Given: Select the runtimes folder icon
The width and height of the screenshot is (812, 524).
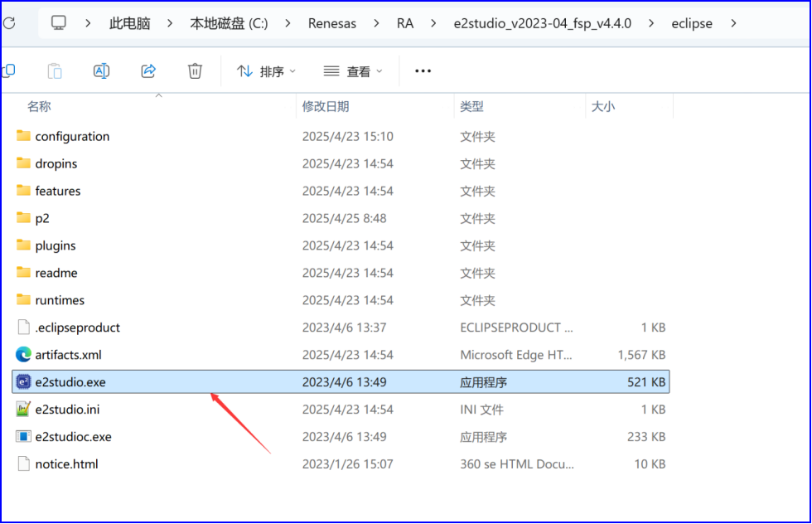Looking at the screenshot, I should (x=23, y=299).
